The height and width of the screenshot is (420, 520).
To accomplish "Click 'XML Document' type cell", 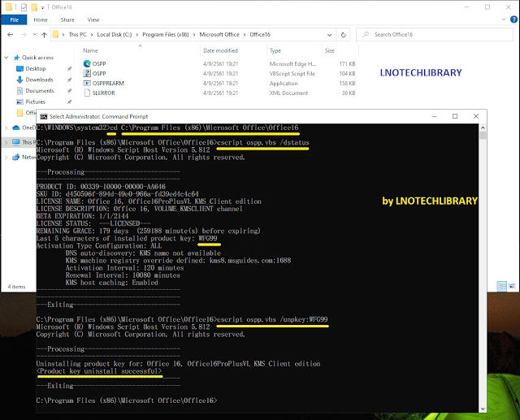I will point(288,93).
